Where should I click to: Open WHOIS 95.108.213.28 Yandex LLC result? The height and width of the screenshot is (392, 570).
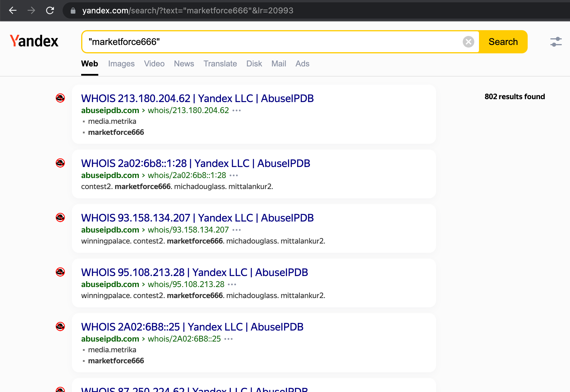[194, 272]
